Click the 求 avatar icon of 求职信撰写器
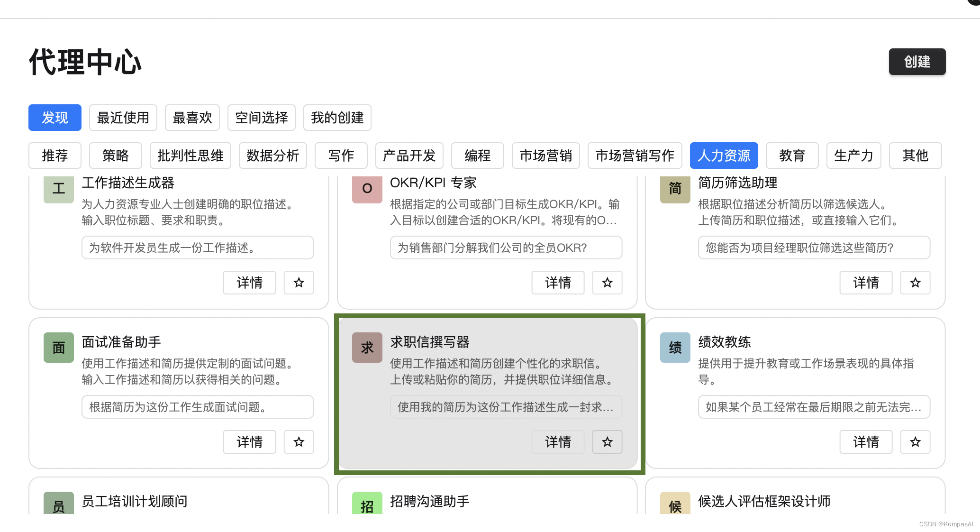980x532 pixels. (367, 348)
